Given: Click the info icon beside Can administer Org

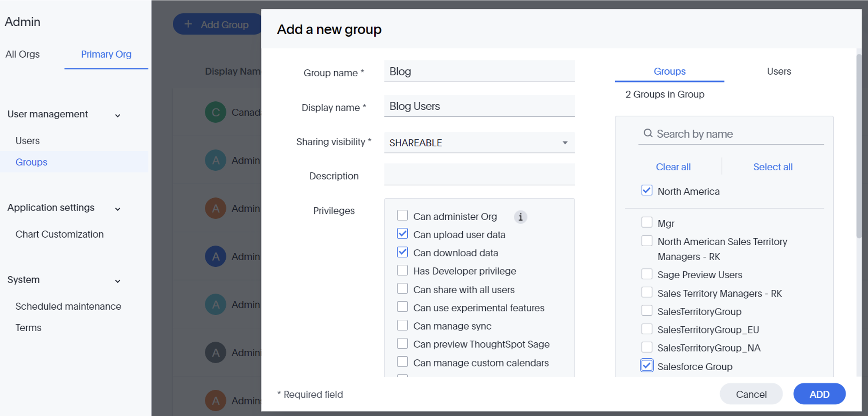Looking at the screenshot, I should point(520,217).
